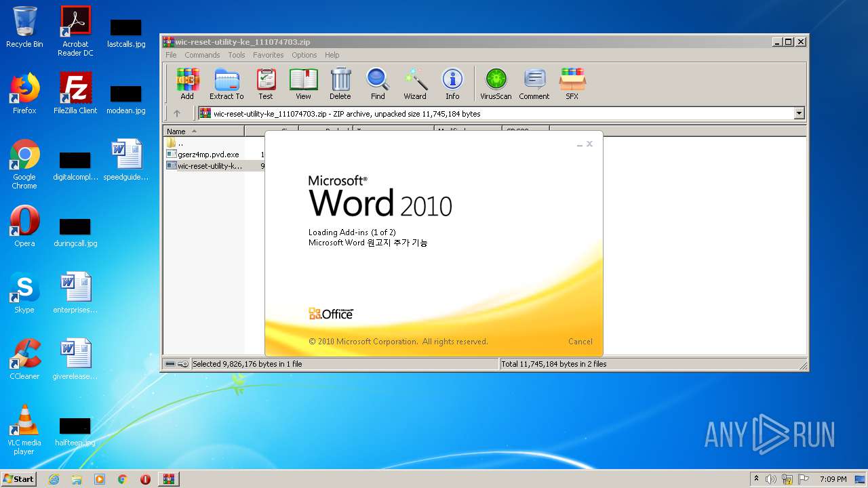Run VirusScan from the toolbar
This screenshot has height=488, width=868.
[496, 84]
